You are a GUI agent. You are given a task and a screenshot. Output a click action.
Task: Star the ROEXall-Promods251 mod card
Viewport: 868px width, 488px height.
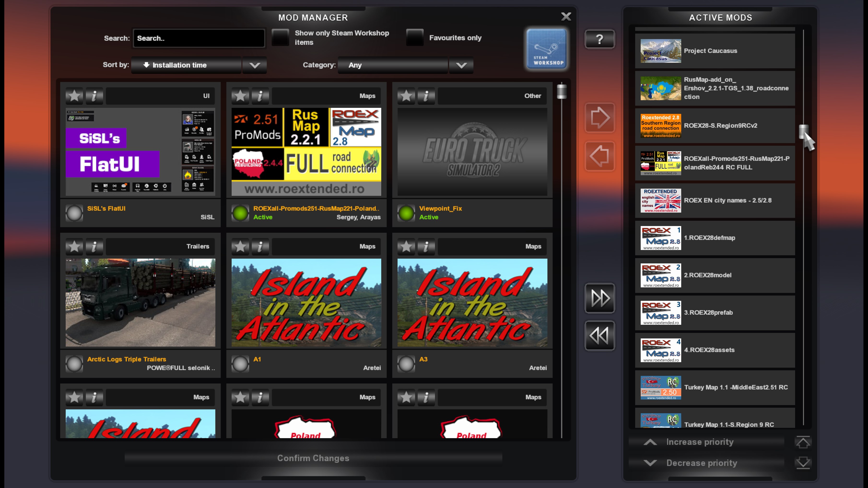pos(240,96)
